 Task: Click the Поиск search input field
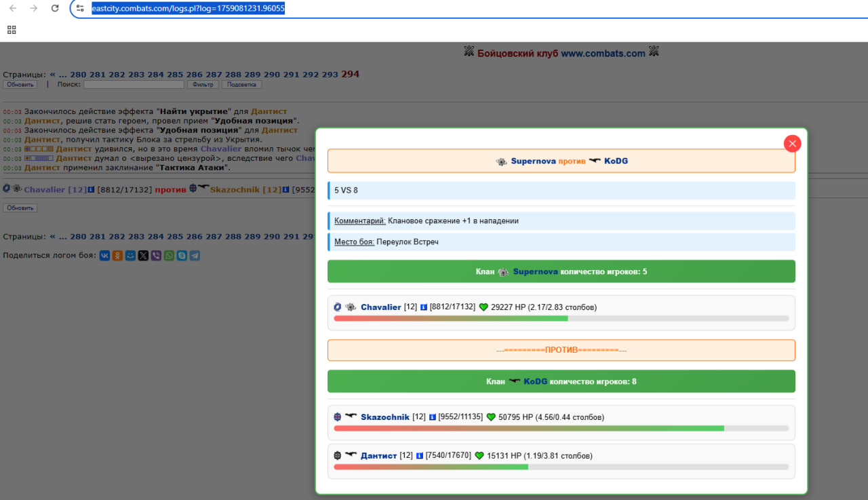click(134, 85)
